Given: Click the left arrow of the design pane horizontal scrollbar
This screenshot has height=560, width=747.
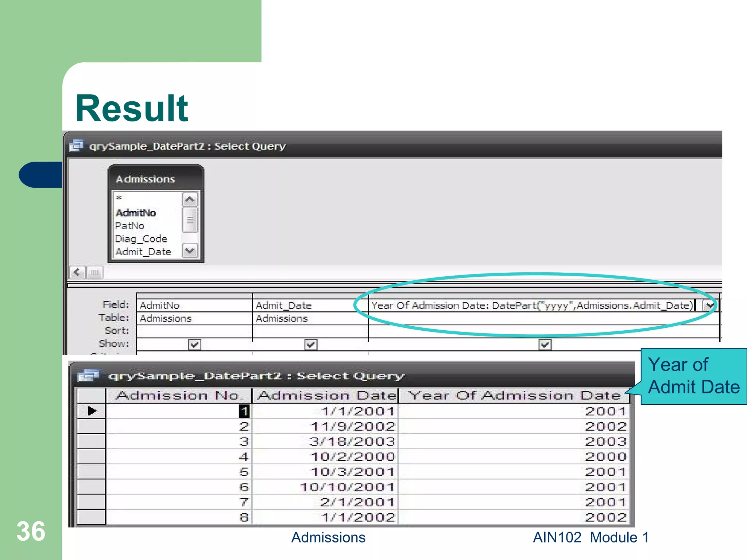Looking at the screenshot, I should coord(77,272).
